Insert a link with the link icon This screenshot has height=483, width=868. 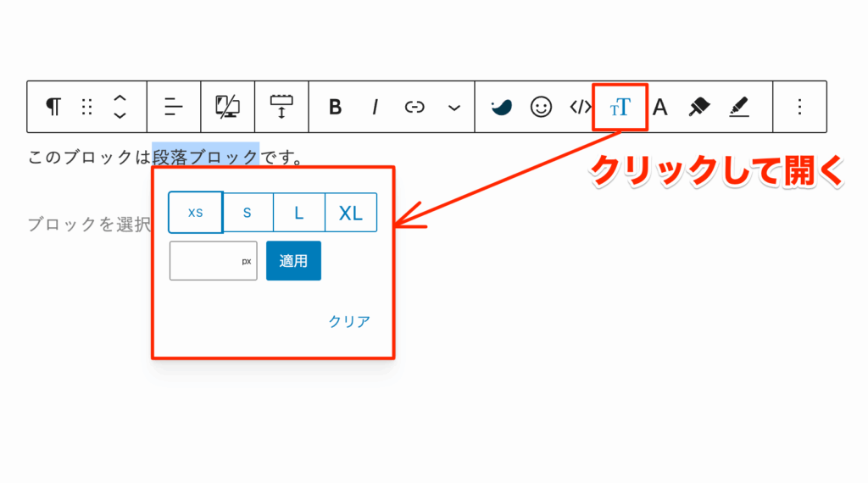click(414, 107)
